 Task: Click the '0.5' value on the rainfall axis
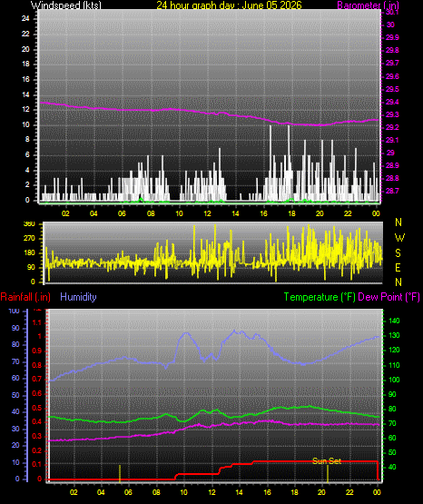coord(37,408)
